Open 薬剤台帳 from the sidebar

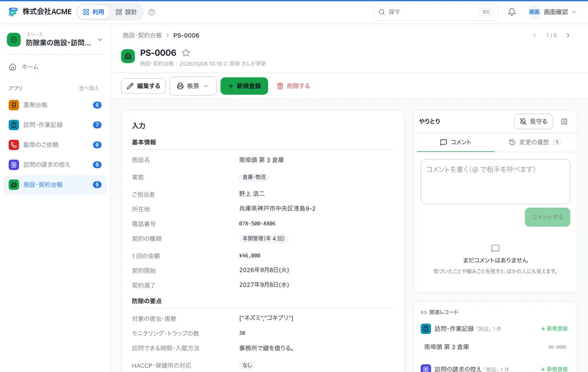55,105
